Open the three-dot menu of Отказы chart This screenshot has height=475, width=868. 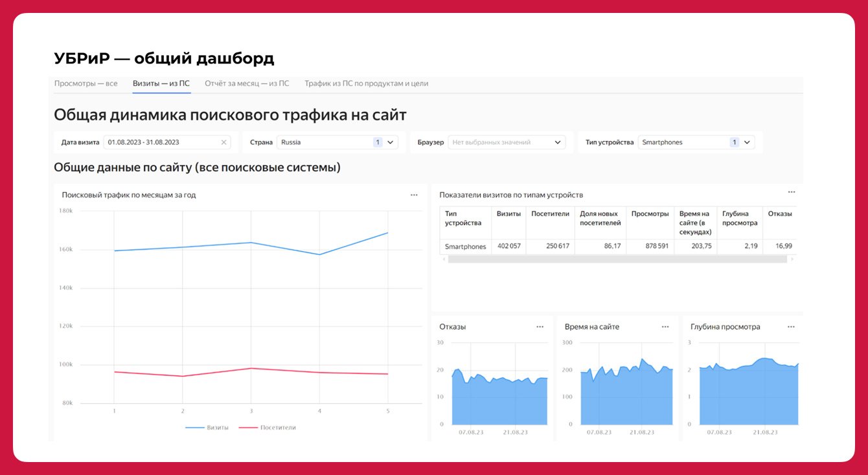(x=540, y=327)
